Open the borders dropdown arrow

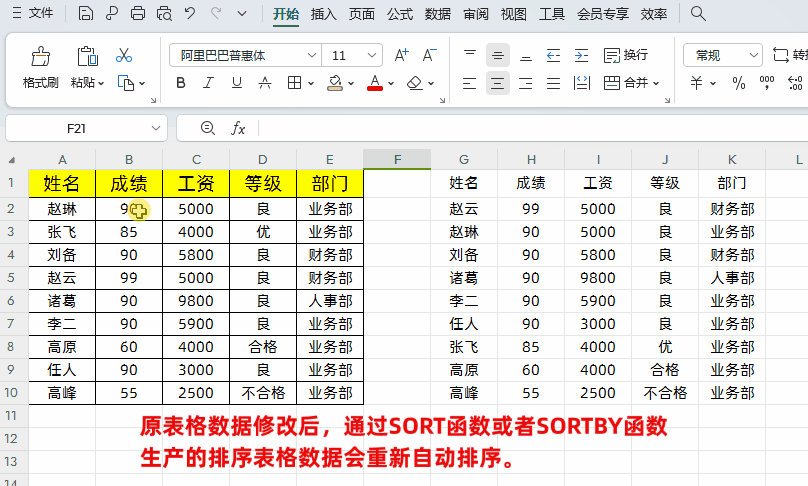pyautogui.click(x=310, y=83)
